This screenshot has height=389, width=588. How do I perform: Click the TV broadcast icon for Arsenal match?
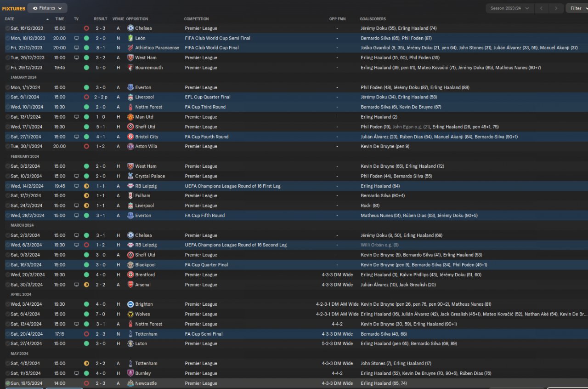(76, 285)
